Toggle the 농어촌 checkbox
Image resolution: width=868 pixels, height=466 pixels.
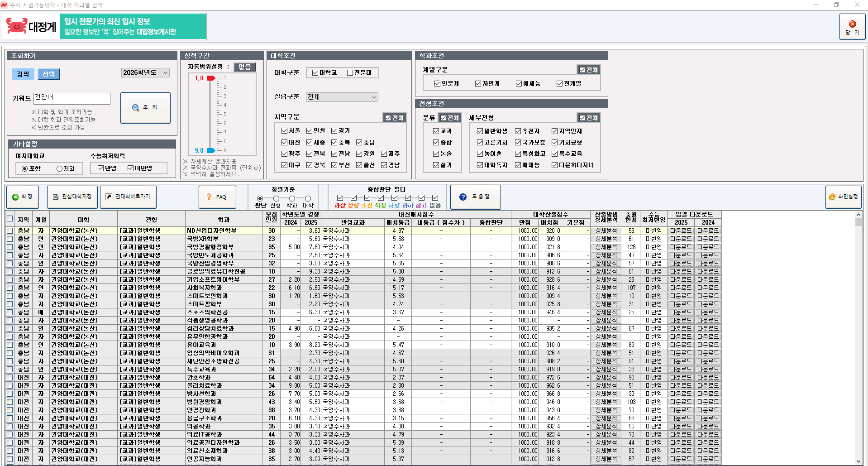pyautogui.click(x=480, y=154)
